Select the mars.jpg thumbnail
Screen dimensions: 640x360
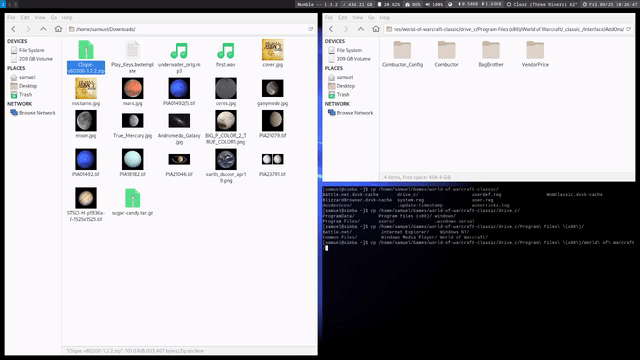(132, 92)
